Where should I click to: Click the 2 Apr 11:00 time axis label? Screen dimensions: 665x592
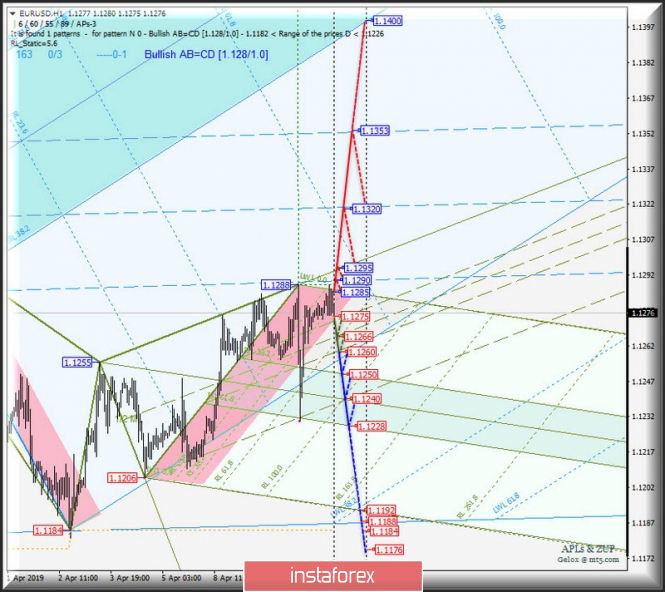coord(78,578)
